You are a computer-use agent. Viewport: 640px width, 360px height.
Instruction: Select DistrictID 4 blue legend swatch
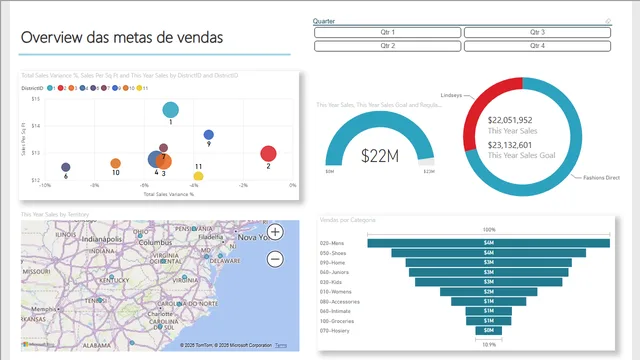[82, 88]
